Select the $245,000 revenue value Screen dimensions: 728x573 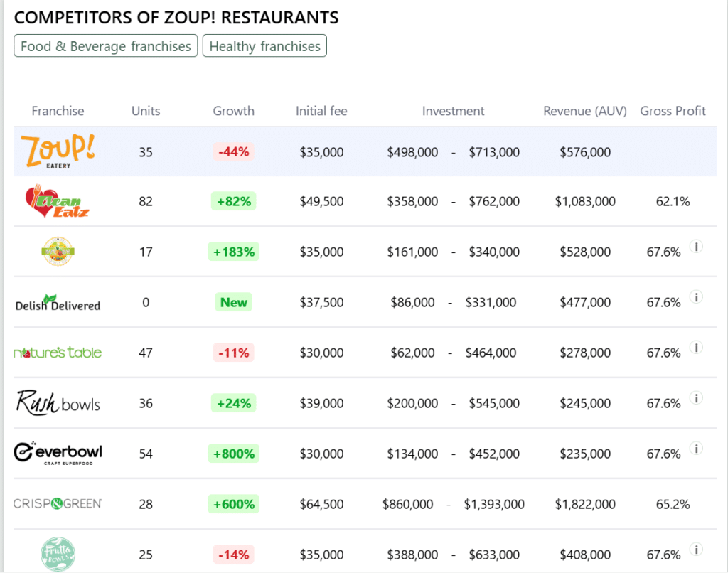point(585,403)
